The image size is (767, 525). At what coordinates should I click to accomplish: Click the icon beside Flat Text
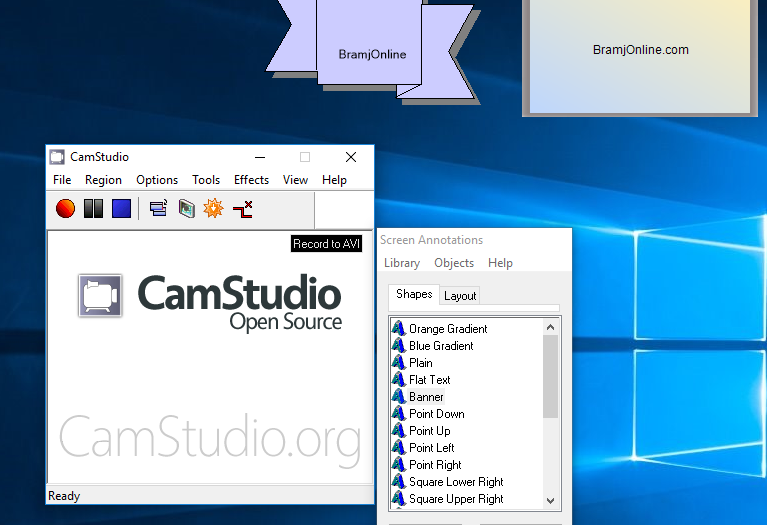[x=399, y=380]
